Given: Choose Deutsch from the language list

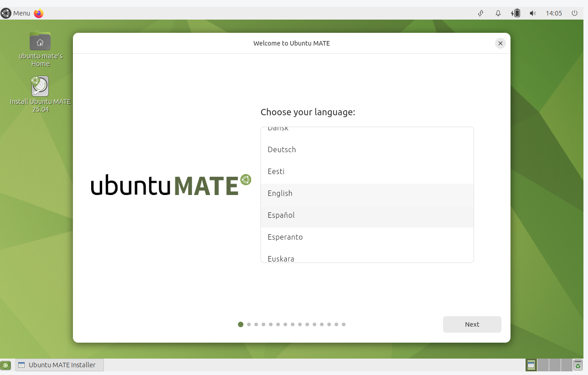Looking at the screenshot, I should click(x=367, y=149).
